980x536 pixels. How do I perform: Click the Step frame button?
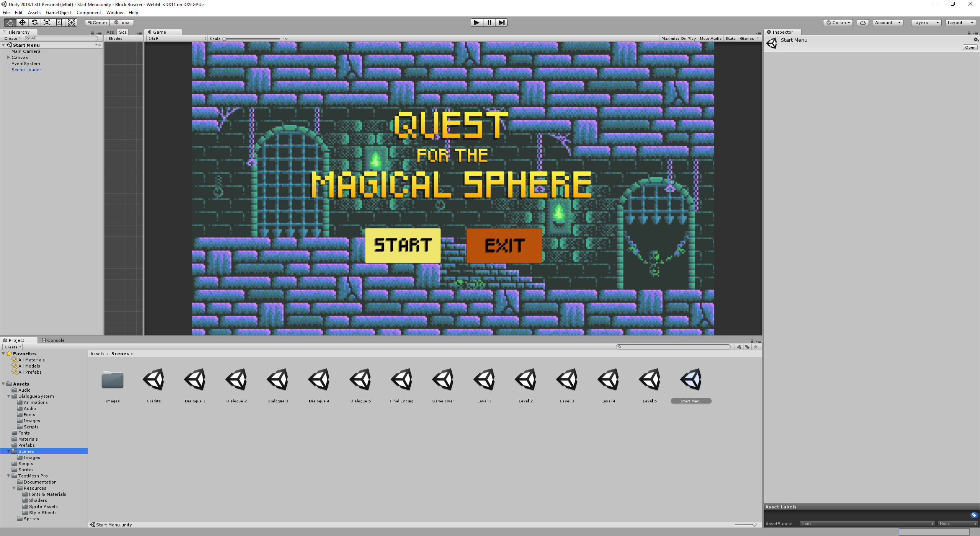point(501,23)
